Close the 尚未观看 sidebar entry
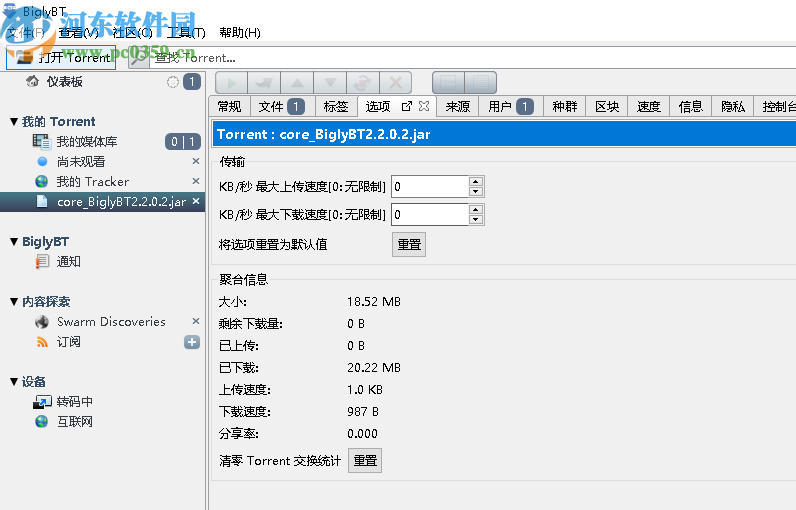 pyautogui.click(x=195, y=161)
